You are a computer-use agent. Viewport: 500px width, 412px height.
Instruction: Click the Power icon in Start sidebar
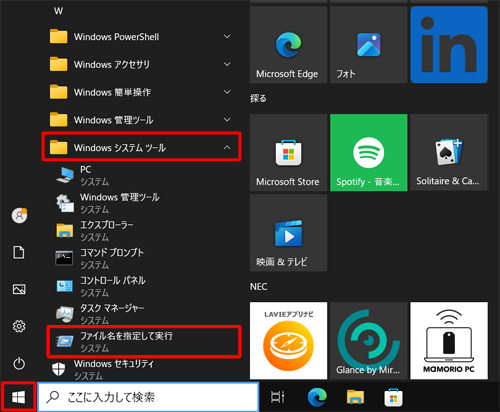[x=19, y=363]
